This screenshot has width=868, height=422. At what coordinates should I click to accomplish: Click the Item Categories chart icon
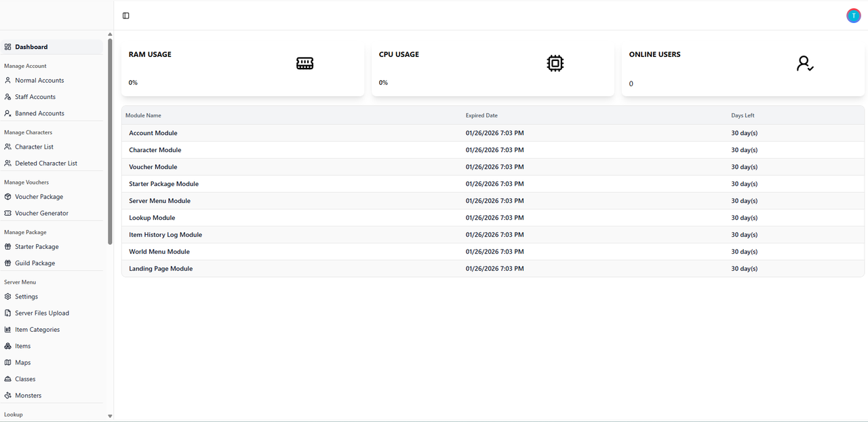click(x=7, y=330)
